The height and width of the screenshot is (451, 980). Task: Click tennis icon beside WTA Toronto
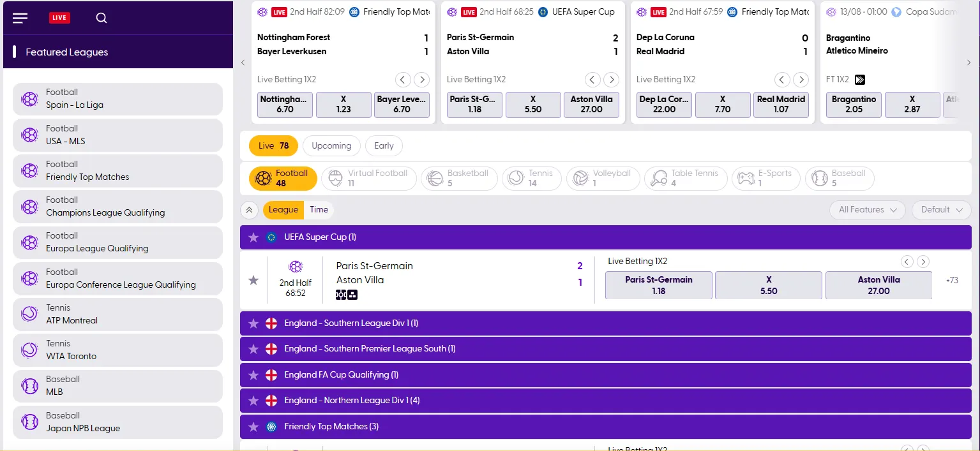click(29, 350)
